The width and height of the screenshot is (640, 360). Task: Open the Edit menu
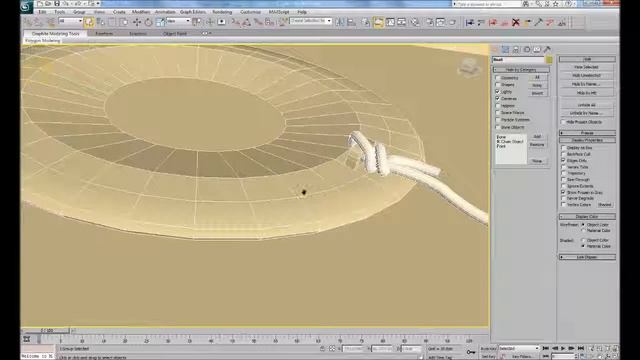point(42,12)
